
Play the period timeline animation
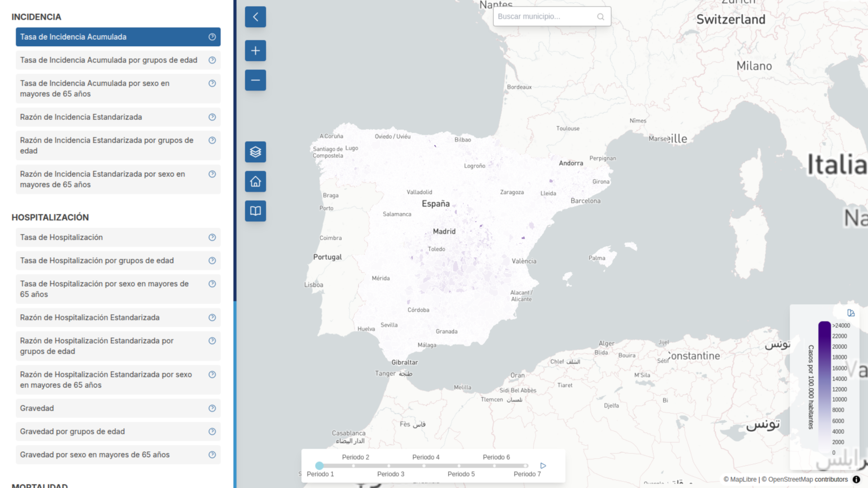tap(543, 466)
